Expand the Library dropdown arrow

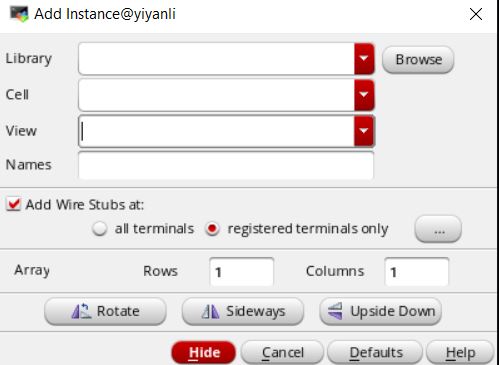pos(364,59)
